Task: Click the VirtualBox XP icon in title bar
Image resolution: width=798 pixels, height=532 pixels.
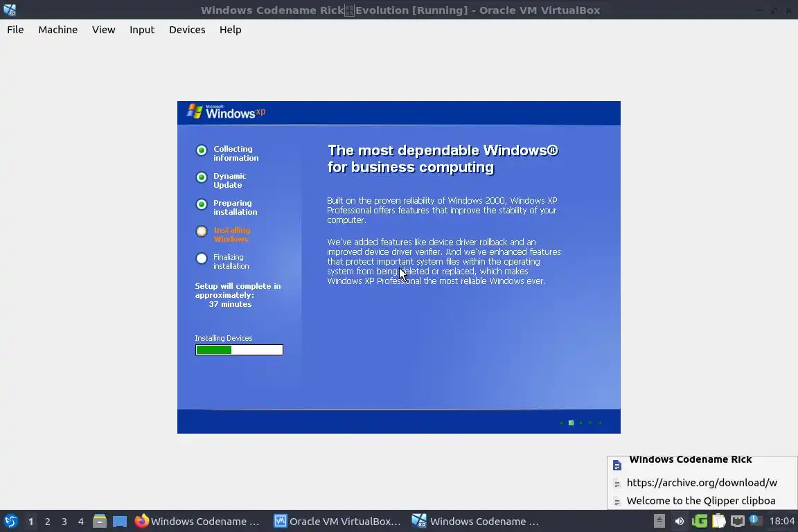Action: click(10, 10)
